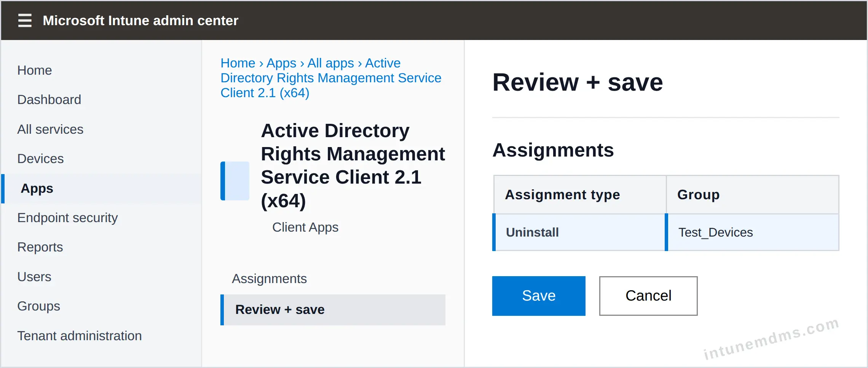Click the All apps breadcrumb link

pyautogui.click(x=331, y=63)
